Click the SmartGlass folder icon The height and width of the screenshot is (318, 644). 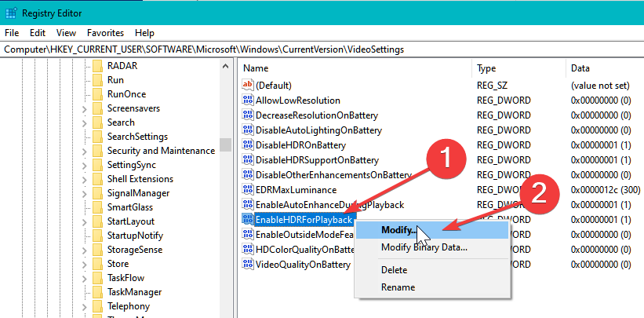[x=97, y=207]
